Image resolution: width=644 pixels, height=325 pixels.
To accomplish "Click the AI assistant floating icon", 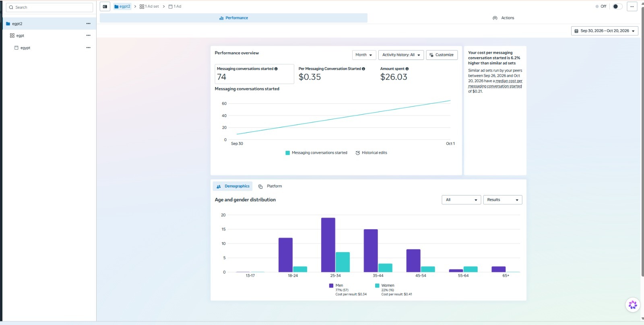I will click(x=633, y=305).
